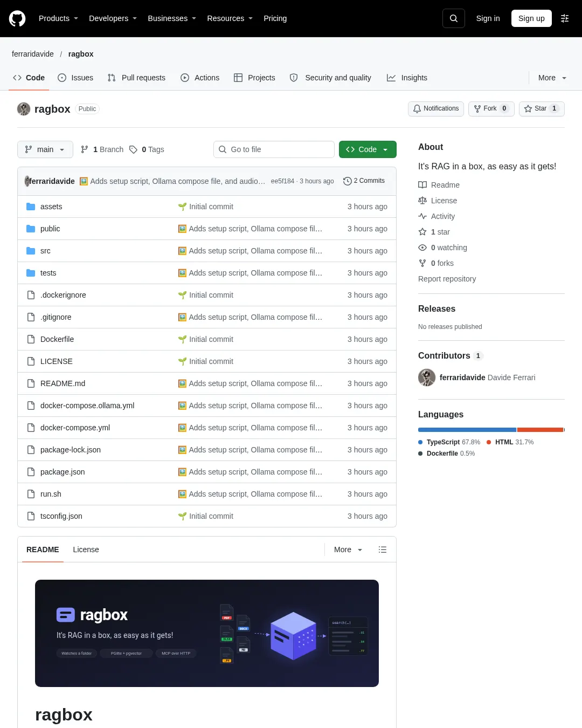Open the 2 Commits link
Image resolution: width=582 pixels, height=728 pixels.
[x=364, y=181]
